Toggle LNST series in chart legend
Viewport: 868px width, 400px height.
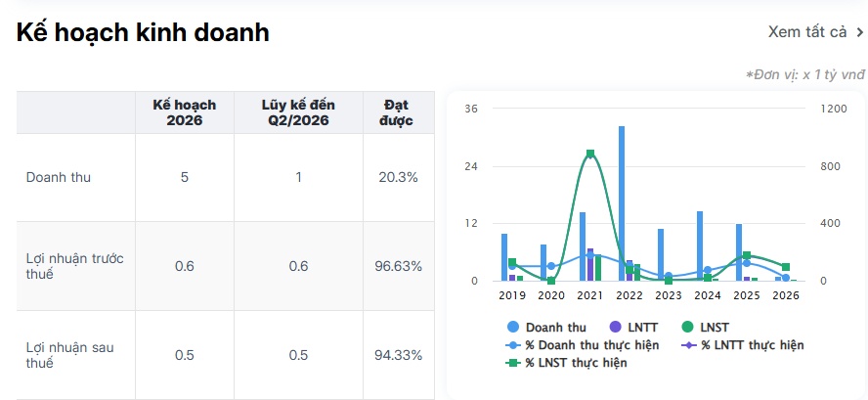click(706, 328)
